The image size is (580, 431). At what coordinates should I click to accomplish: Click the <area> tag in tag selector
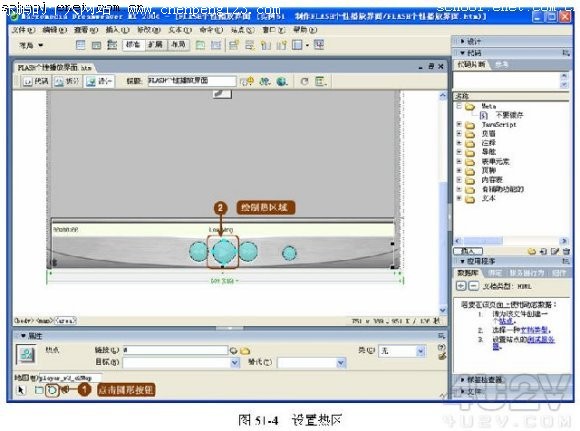65,321
